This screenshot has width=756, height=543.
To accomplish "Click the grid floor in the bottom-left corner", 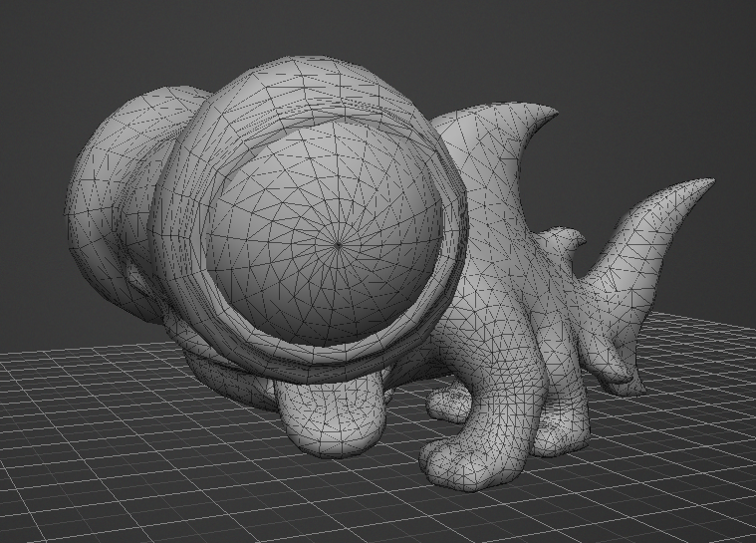I will coord(60,498).
